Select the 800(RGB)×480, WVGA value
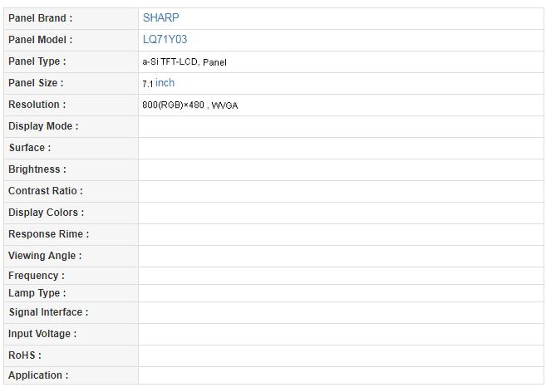The height and width of the screenshot is (392, 551). 190,105
